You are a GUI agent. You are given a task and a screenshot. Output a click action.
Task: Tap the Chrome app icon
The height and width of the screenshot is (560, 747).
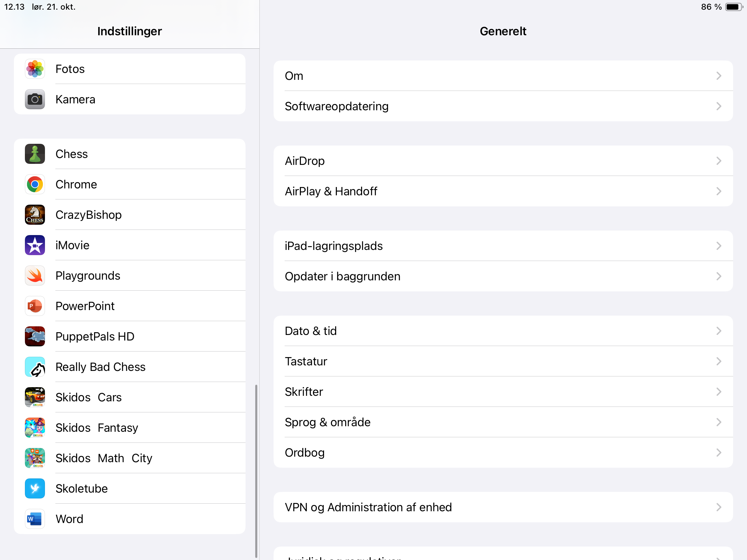[35, 184]
